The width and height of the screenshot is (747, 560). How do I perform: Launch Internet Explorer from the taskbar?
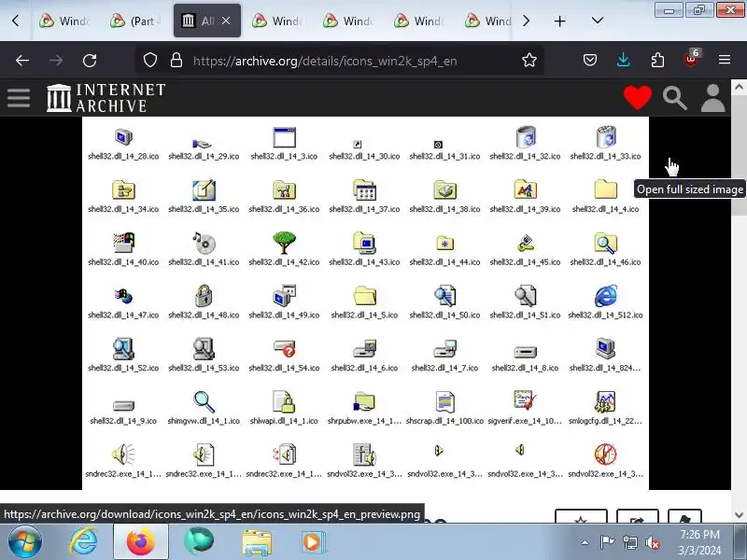pos(84,542)
